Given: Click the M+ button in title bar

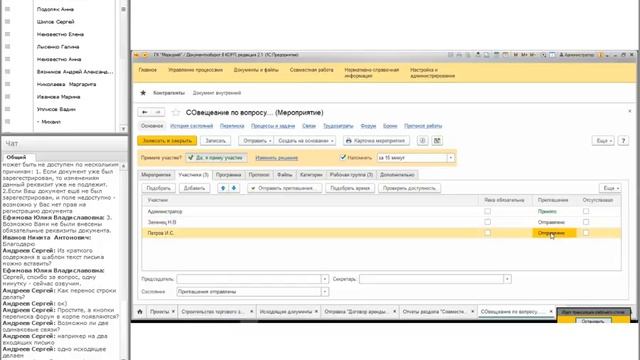Looking at the screenshot, I should [524, 55].
